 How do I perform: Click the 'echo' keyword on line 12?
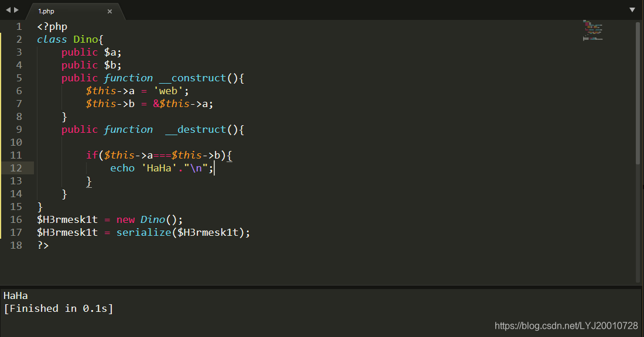click(x=122, y=168)
